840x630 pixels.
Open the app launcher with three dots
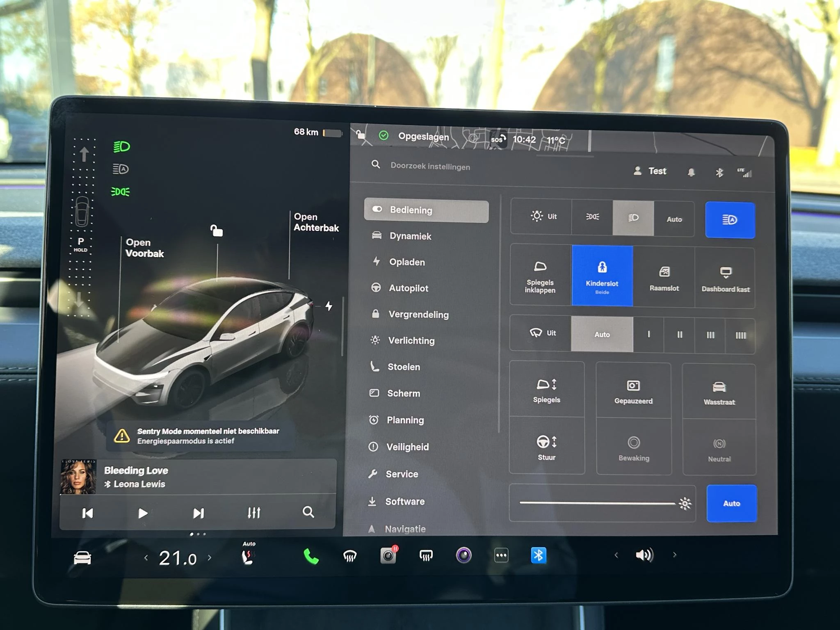point(501,556)
